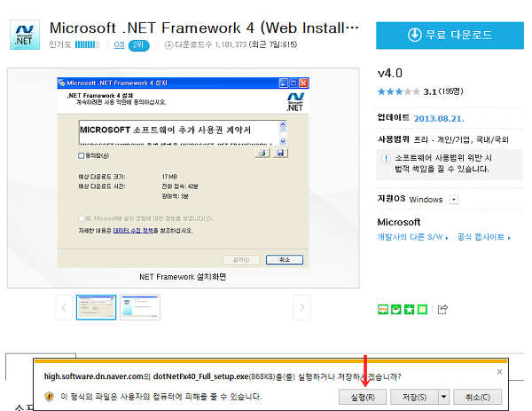Click the second green share icon
Viewport: 532px width, 411px height.
pos(396,310)
